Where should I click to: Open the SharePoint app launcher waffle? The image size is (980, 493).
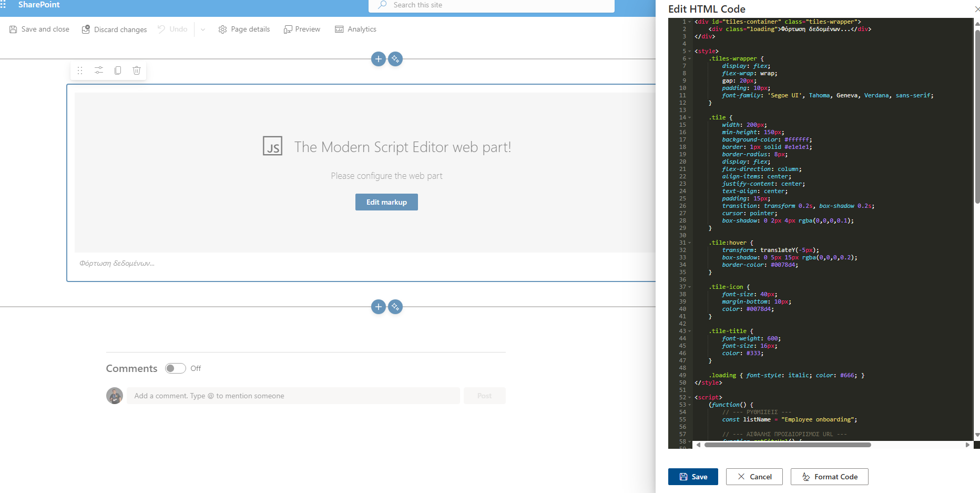(x=3, y=5)
